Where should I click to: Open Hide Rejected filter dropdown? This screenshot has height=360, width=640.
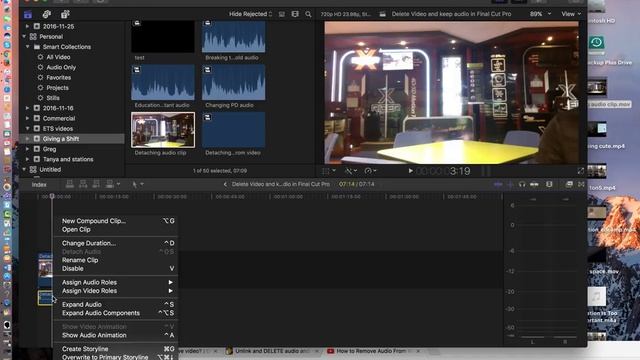pyautogui.click(x=250, y=14)
